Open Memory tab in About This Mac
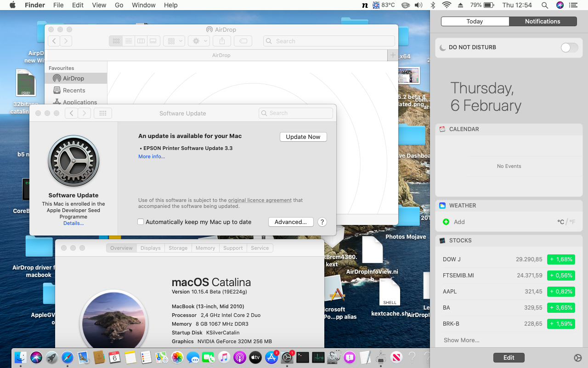The image size is (588, 368). pyautogui.click(x=205, y=248)
